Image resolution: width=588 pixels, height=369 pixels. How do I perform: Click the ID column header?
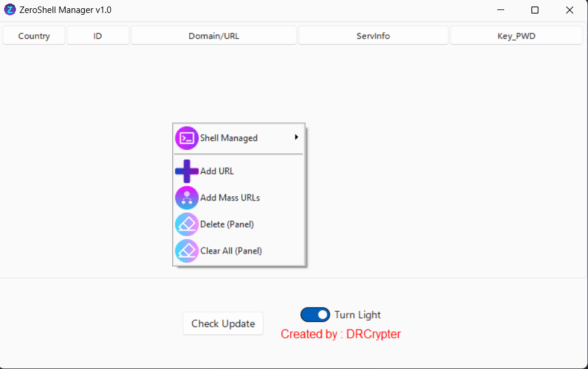(x=98, y=35)
